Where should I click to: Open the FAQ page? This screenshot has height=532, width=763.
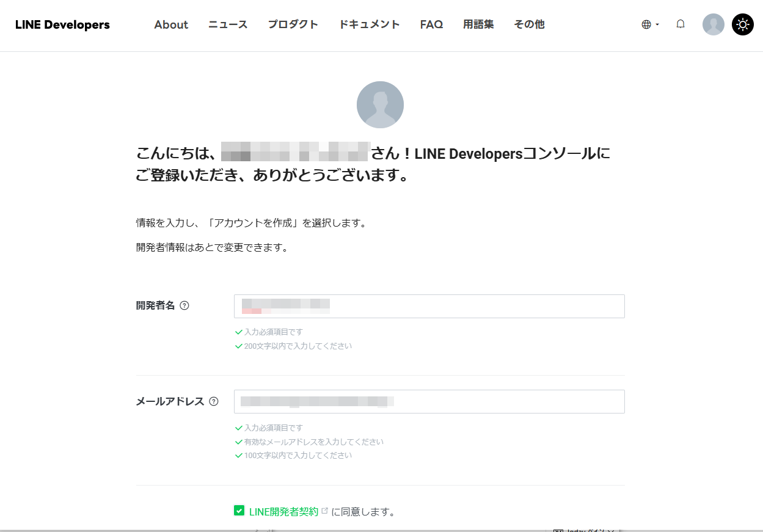[431, 25]
